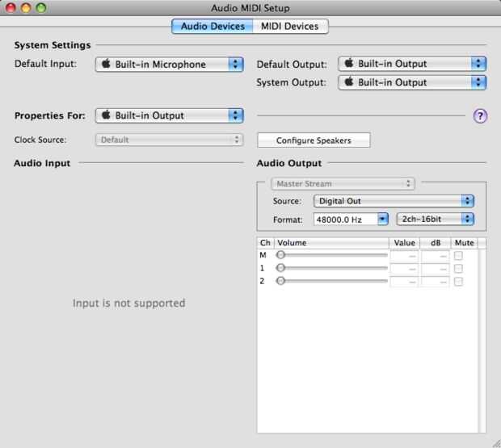Switch to the MIDI Devices tab
501x448 pixels.
click(x=290, y=26)
